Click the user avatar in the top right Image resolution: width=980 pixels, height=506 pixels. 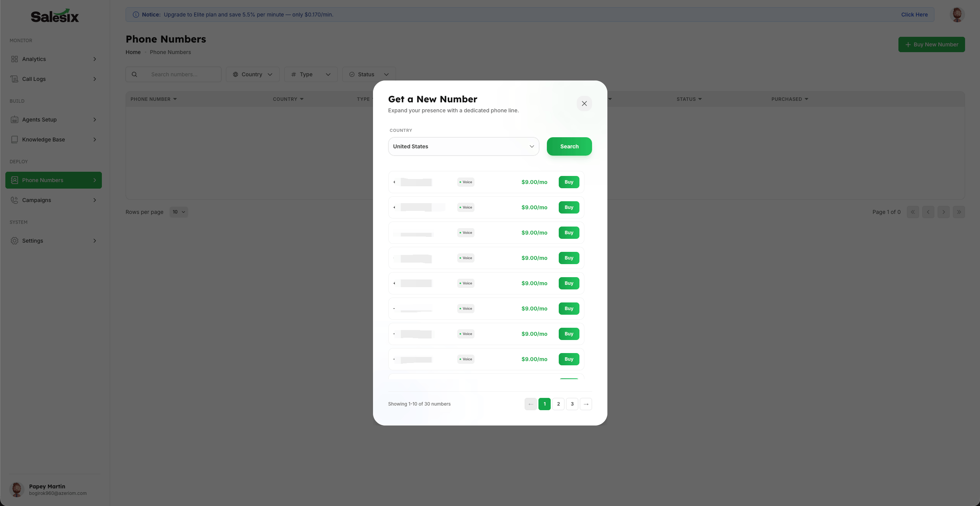956,15
